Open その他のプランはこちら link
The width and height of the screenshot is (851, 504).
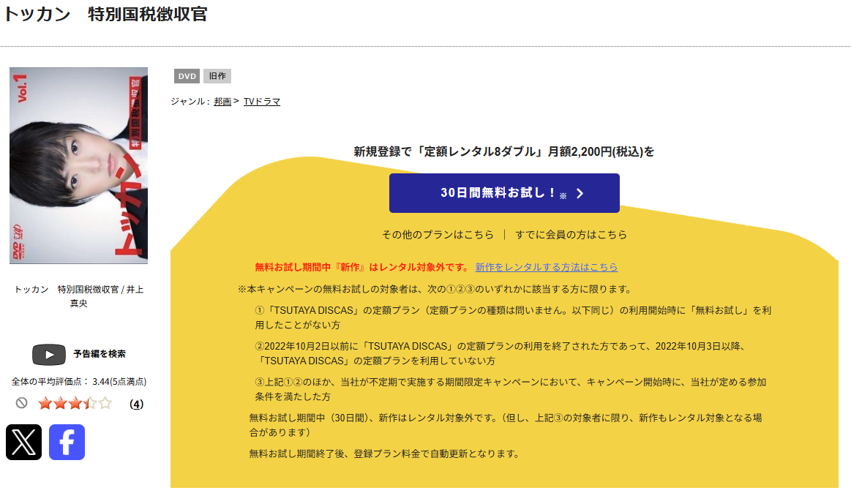pos(438,234)
